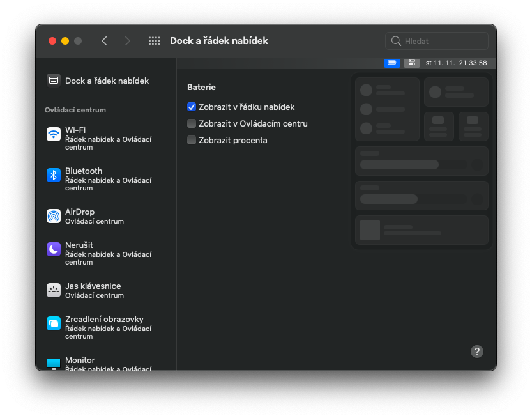Go back with the left chevron
Image resolution: width=532 pixels, height=418 pixels.
[104, 41]
